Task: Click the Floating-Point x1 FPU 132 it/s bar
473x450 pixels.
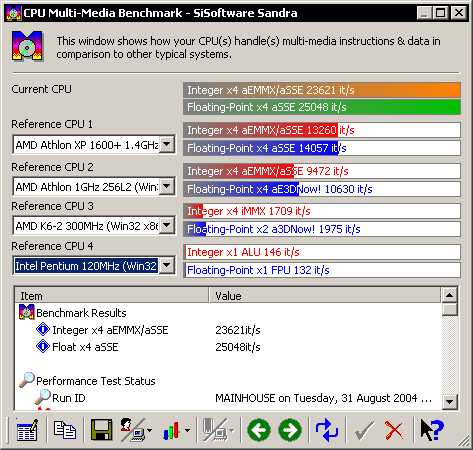Action: coord(322,270)
